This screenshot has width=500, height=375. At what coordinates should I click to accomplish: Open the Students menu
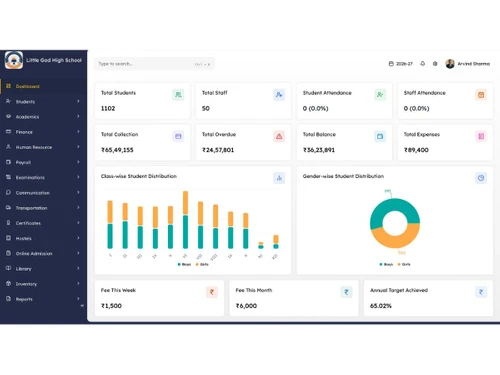(44, 101)
